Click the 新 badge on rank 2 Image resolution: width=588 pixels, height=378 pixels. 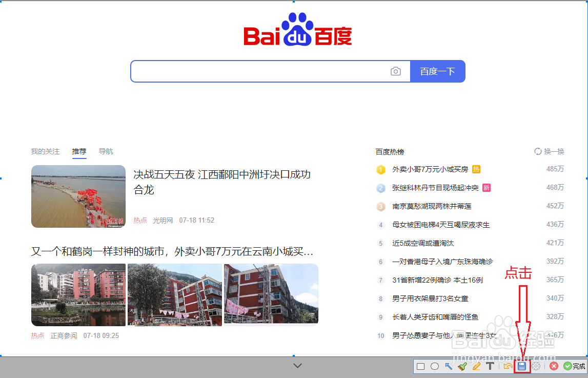tap(486, 188)
